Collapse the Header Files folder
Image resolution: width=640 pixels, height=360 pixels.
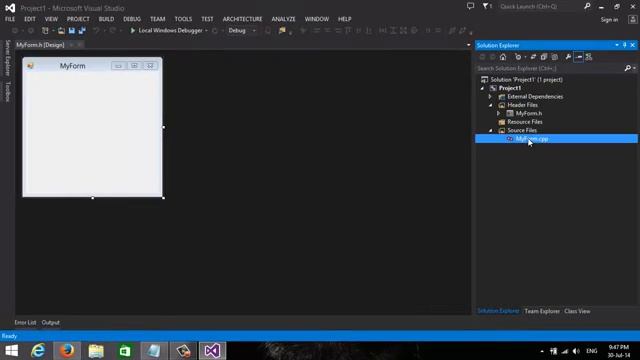(491, 105)
